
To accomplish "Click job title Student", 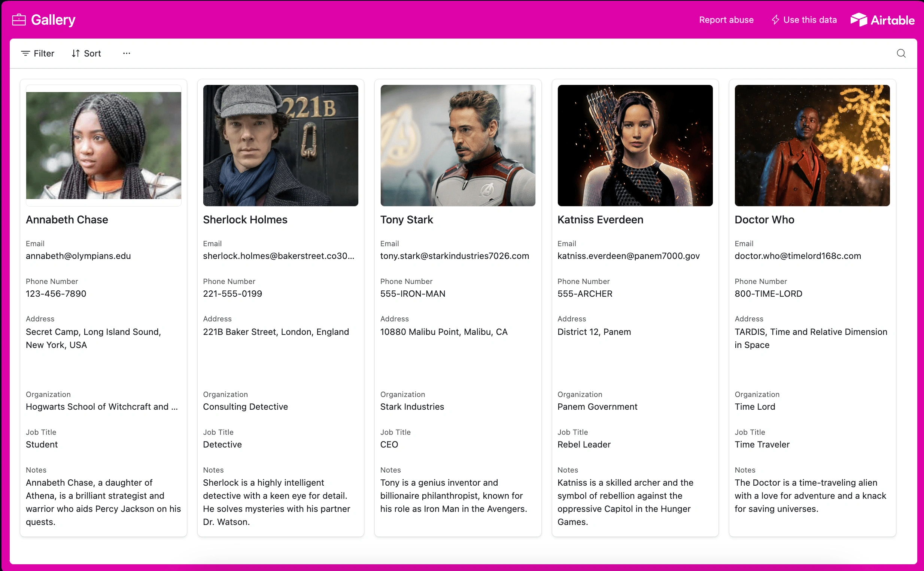I will (42, 444).
